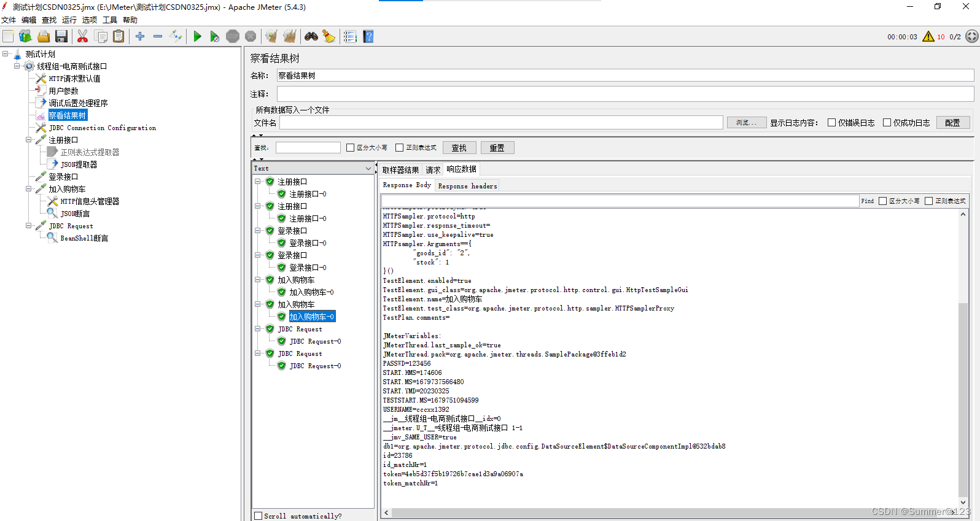Select JSON断言 tree node
Image resolution: width=980 pixels, height=521 pixels.
pos(75,214)
